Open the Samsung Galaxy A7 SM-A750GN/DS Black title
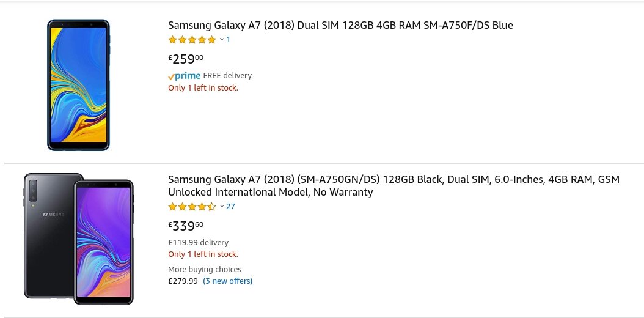Viewport: 644px width, 318px height. [394, 186]
